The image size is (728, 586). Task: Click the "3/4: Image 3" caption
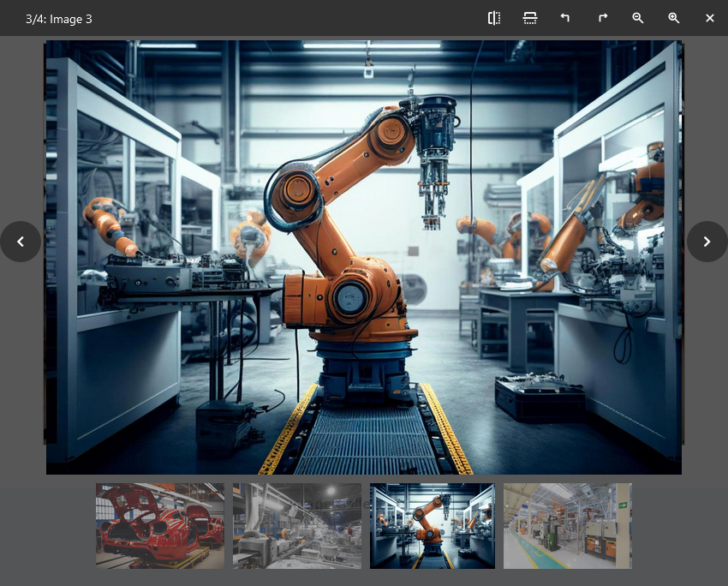(59, 19)
